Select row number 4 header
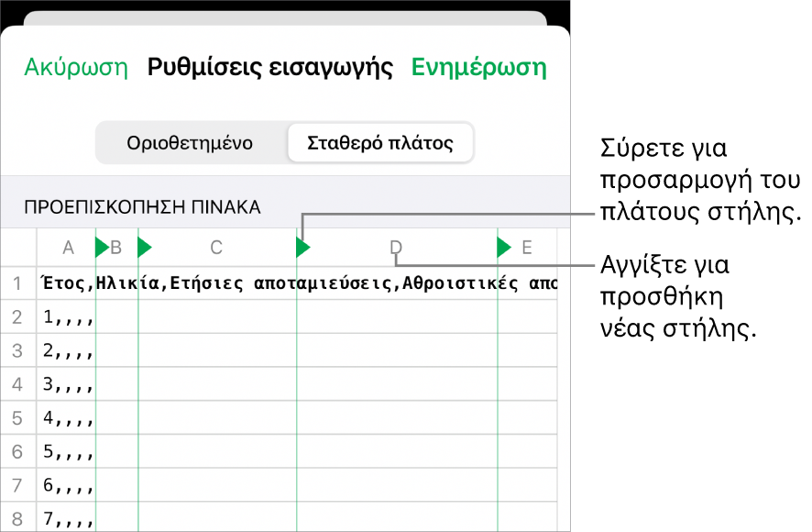The image size is (812, 532). 17,384
